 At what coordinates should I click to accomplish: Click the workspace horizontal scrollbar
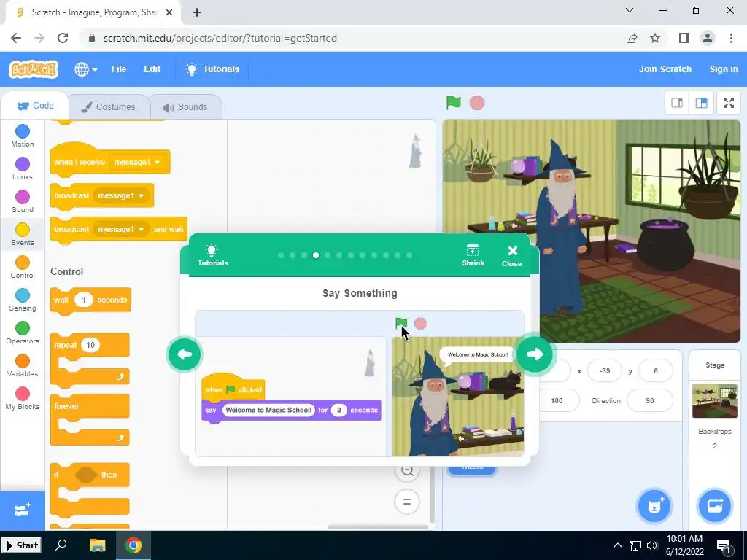pos(378,526)
